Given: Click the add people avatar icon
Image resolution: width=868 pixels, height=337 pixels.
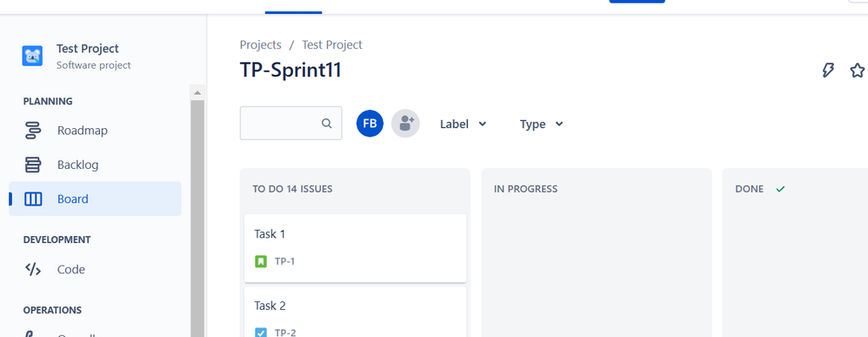Looking at the screenshot, I should 406,123.
